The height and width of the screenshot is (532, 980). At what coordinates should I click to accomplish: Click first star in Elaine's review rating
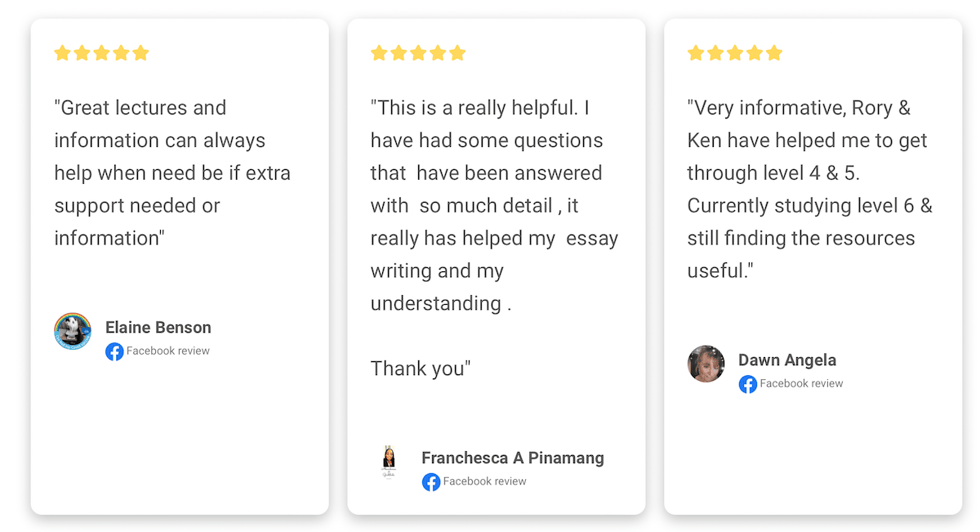pos(62,53)
